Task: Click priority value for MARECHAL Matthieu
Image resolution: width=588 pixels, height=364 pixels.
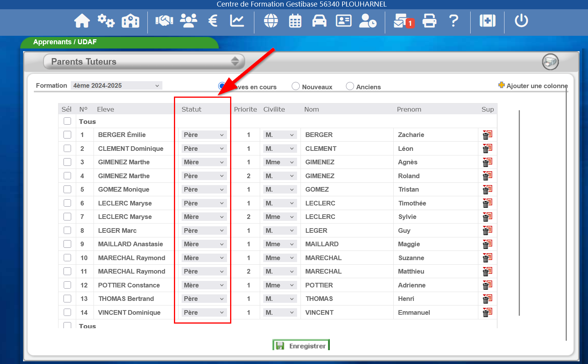Action: (249, 271)
